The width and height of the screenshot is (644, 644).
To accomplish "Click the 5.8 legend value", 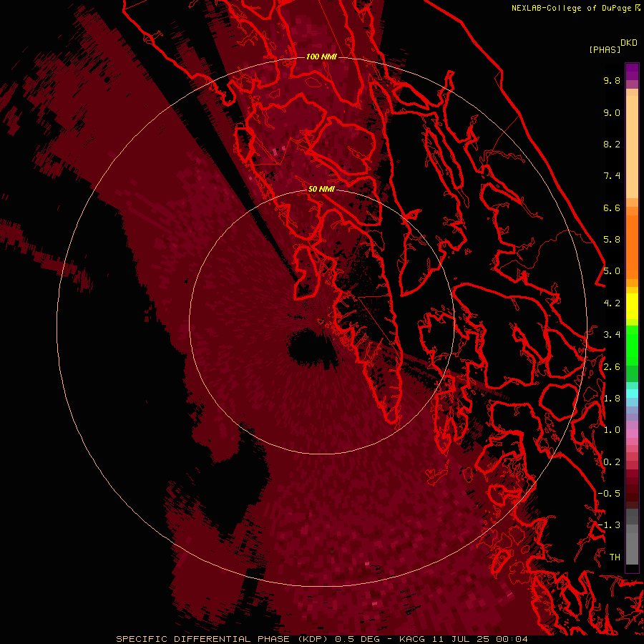I will [x=612, y=240].
